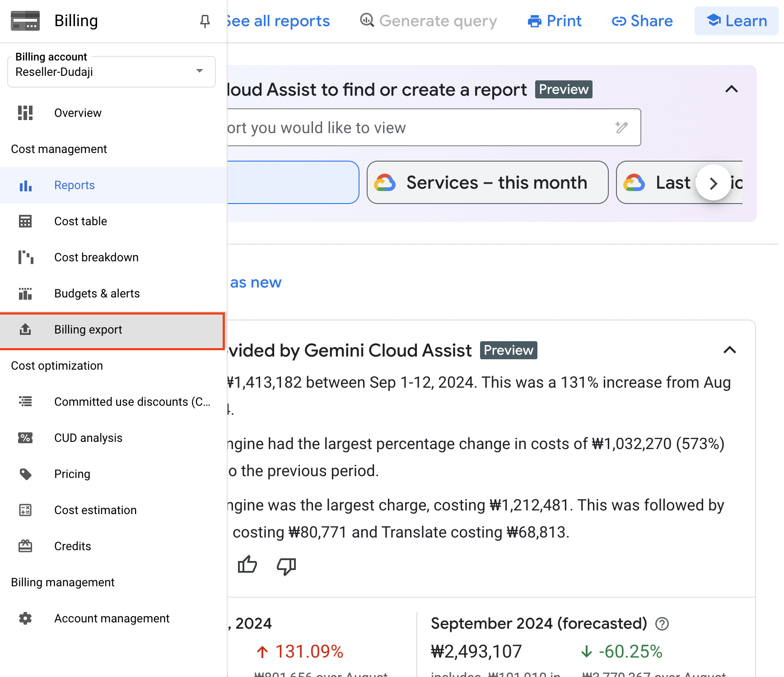784x677 pixels.
Task: Give thumbs down to Gemini summary
Action: click(x=286, y=566)
